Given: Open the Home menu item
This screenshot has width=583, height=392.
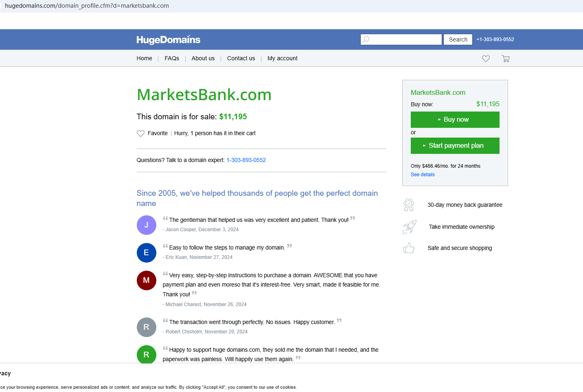Looking at the screenshot, I should coord(144,58).
